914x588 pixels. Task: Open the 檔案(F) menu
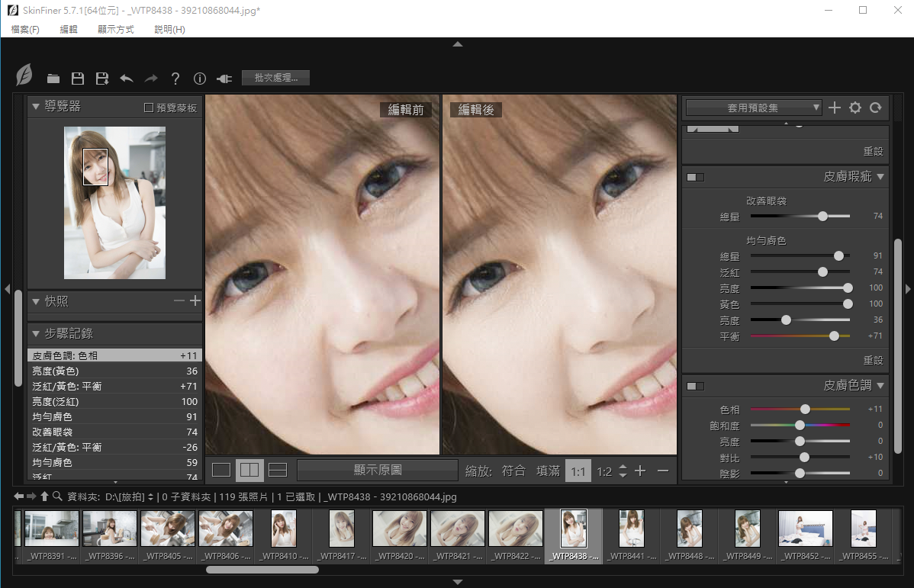[25, 29]
